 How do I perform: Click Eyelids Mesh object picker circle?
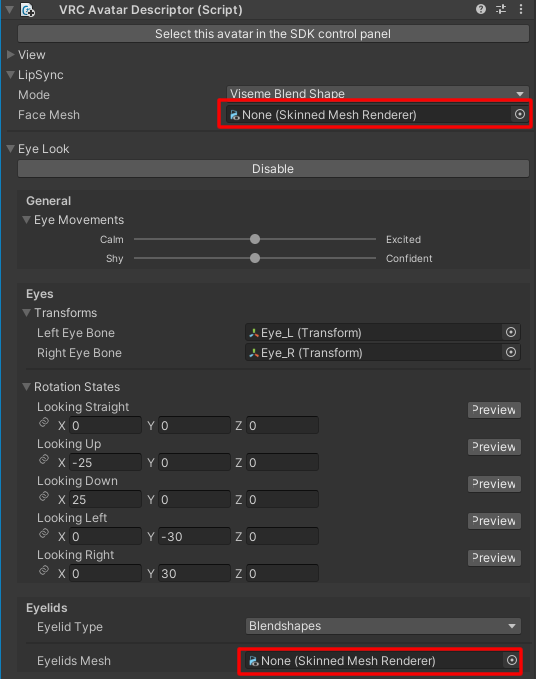pos(512,660)
